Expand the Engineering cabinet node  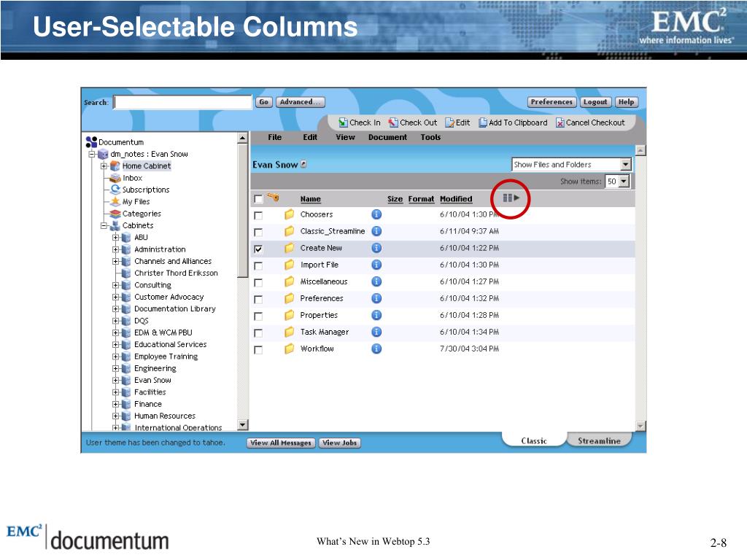click(116, 368)
